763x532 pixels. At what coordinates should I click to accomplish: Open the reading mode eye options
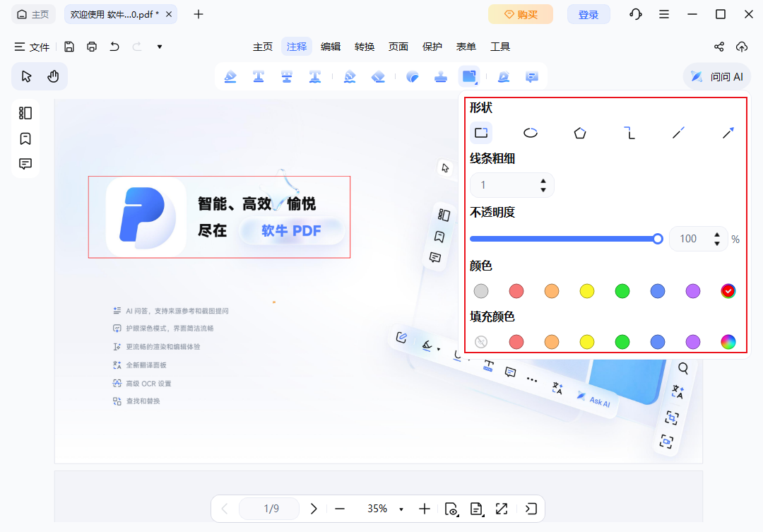[451, 509]
